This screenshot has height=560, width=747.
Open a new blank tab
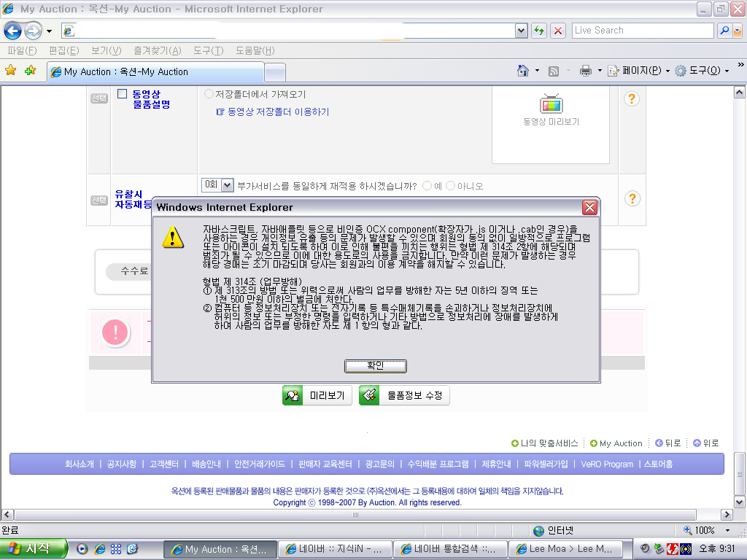[275, 72]
